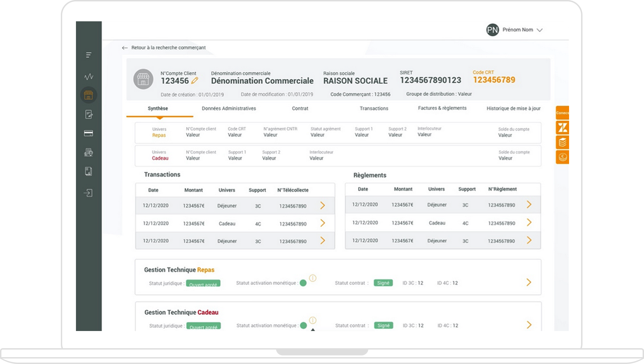
Task: Expand the Gestion Technique Repas panel
Action: (529, 283)
